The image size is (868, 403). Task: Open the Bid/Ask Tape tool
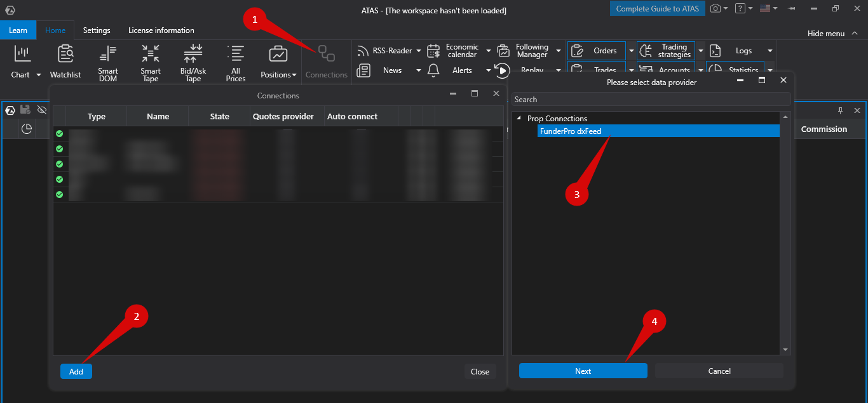coord(193,63)
